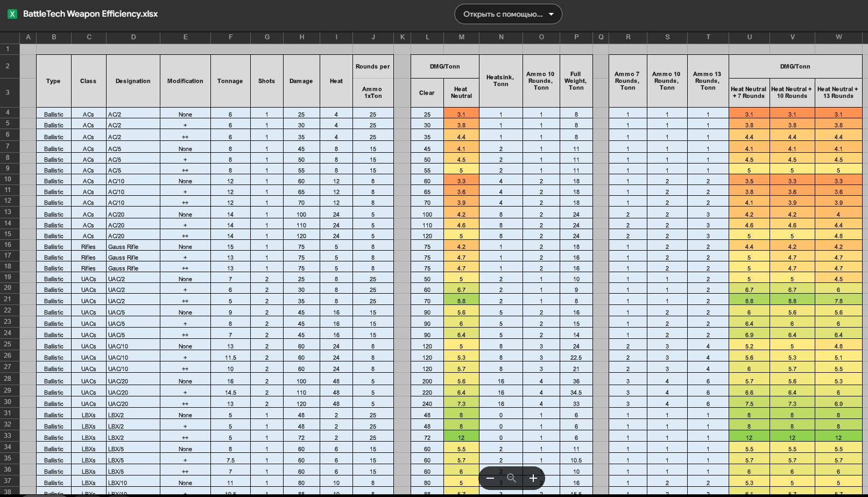Select the LBX/2 designation cell in row 31
868x497 pixels.
[x=133, y=415]
